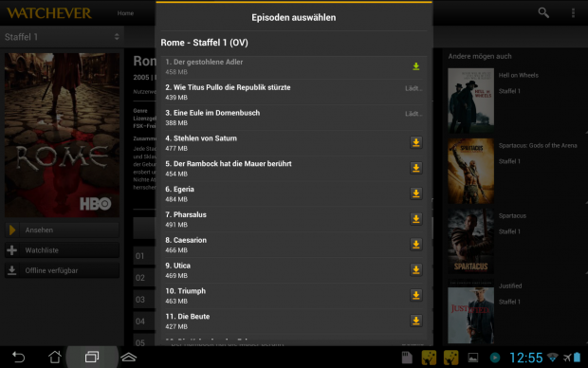The width and height of the screenshot is (588, 368).
Task: Click the Wi-Fi status icon
Action: (x=552, y=358)
